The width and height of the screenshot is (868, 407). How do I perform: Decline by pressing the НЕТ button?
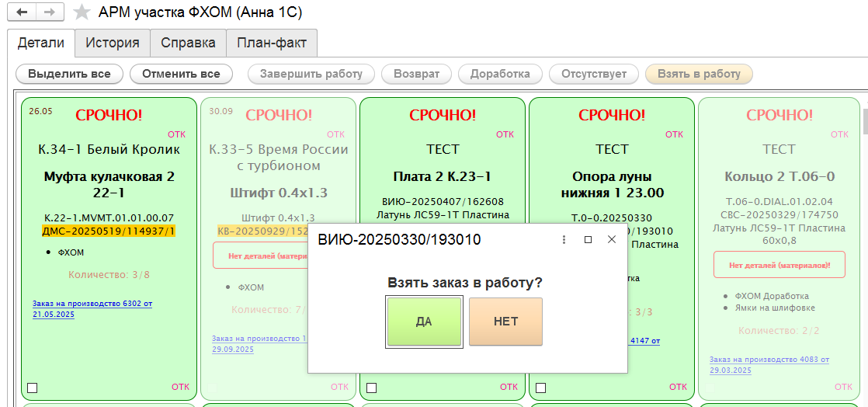(505, 322)
